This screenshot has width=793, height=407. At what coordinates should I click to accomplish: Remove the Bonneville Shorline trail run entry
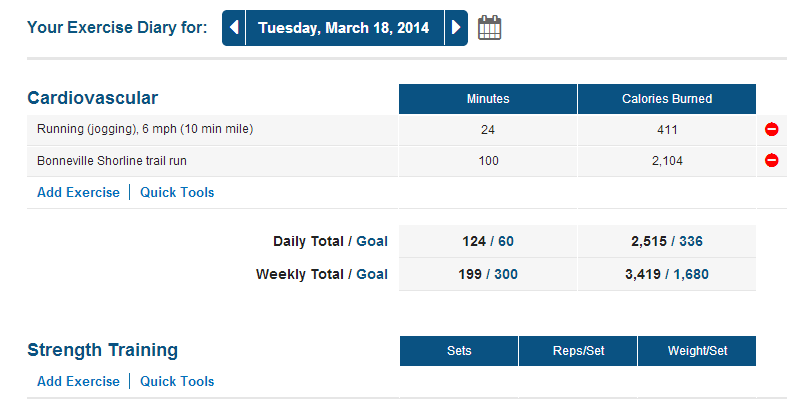pos(771,160)
